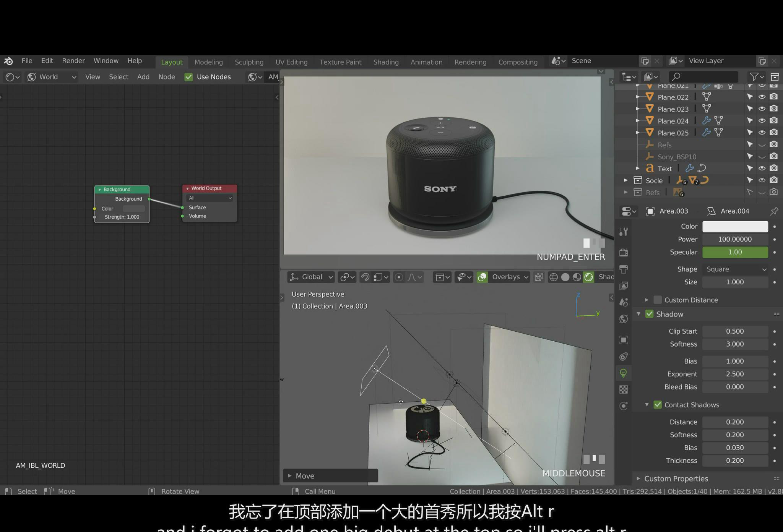Click Background node Strength field
Screen dimensions: 783x532
122,217
